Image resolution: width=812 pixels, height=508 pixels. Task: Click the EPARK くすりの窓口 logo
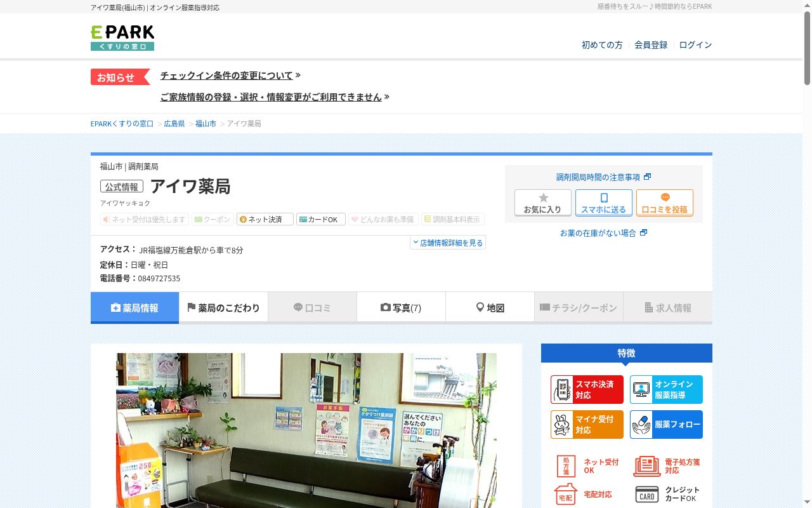tap(122, 38)
